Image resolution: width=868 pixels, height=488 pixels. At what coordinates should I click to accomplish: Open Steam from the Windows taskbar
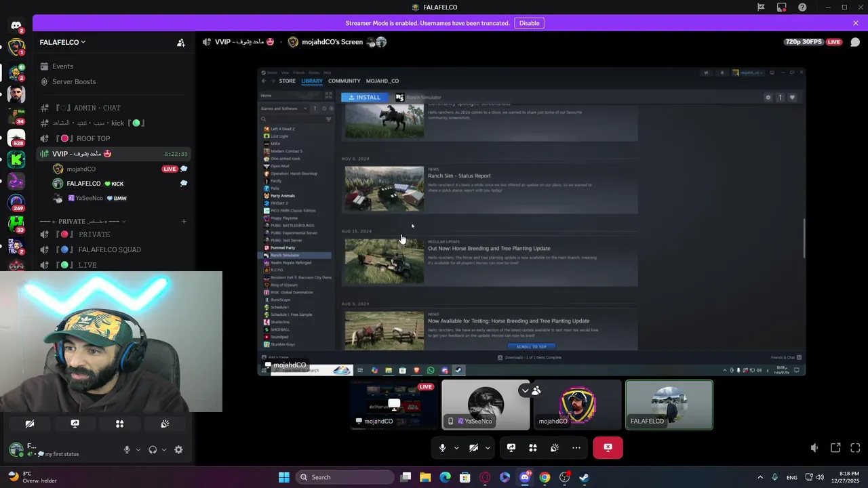[584, 477]
